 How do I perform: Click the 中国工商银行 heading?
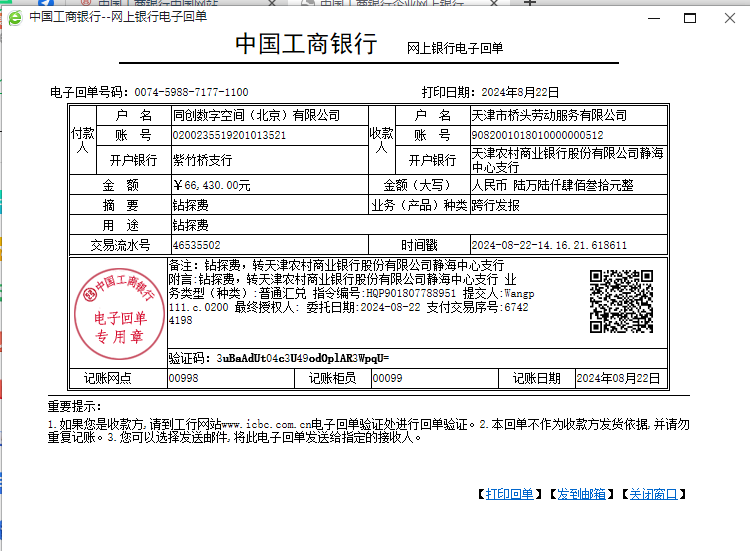[x=306, y=44]
